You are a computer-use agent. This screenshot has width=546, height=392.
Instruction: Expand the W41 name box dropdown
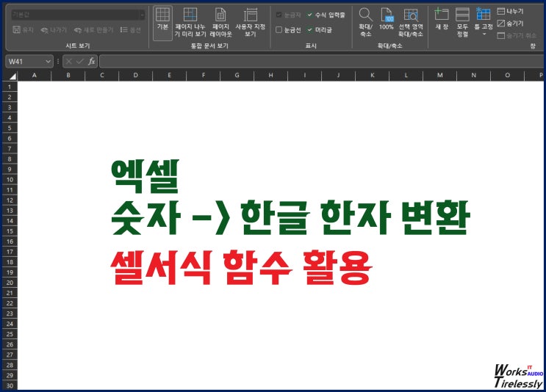click(x=48, y=62)
